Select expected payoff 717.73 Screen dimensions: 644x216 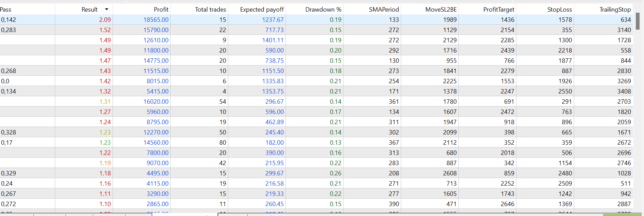click(274, 30)
